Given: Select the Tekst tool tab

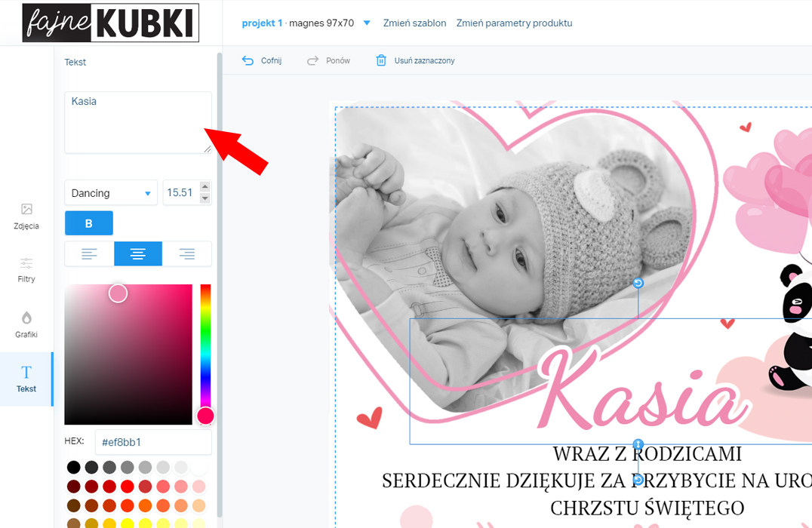Looking at the screenshot, I should point(26,379).
